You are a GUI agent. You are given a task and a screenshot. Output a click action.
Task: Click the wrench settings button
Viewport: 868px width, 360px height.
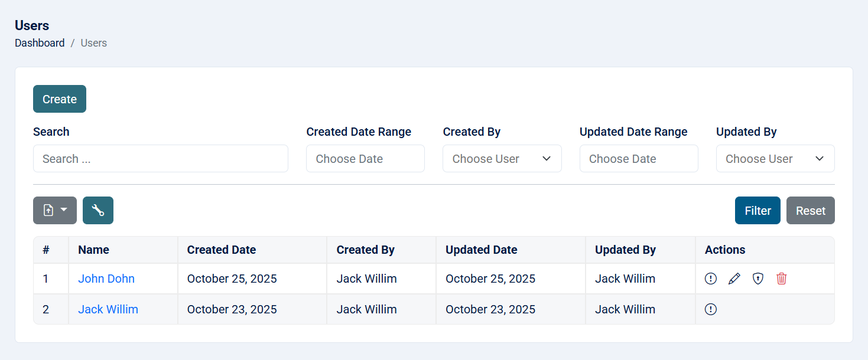(98, 211)
